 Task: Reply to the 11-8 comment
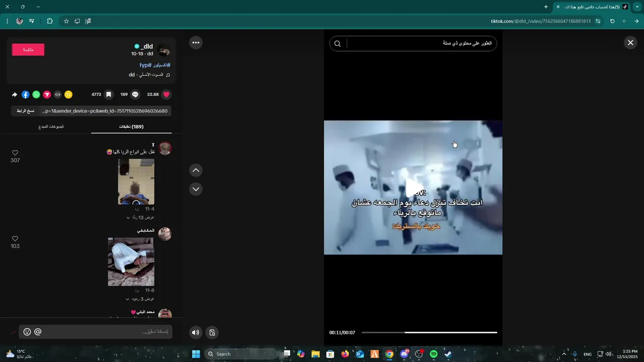coord(136,291)
